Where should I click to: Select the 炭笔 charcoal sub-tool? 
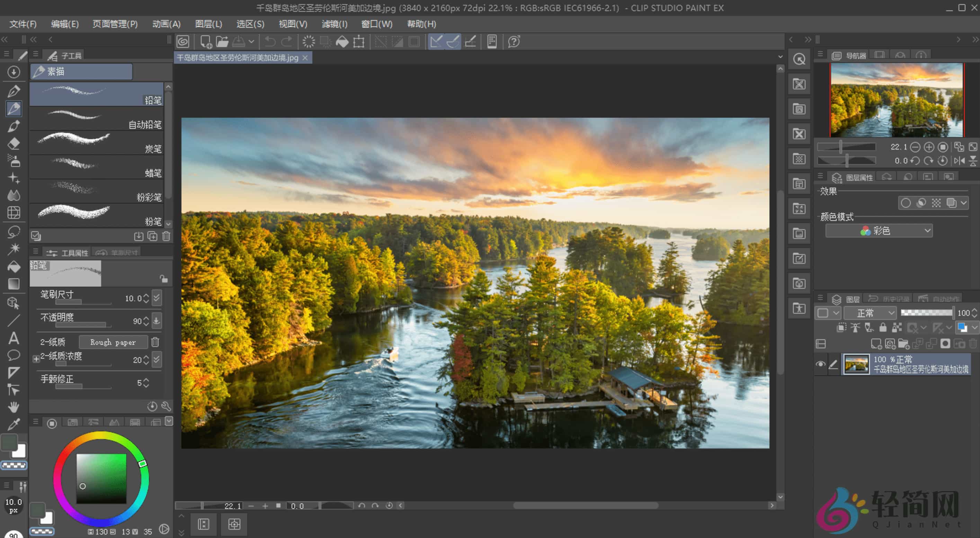pyautogui.click(x=96, y=143)
